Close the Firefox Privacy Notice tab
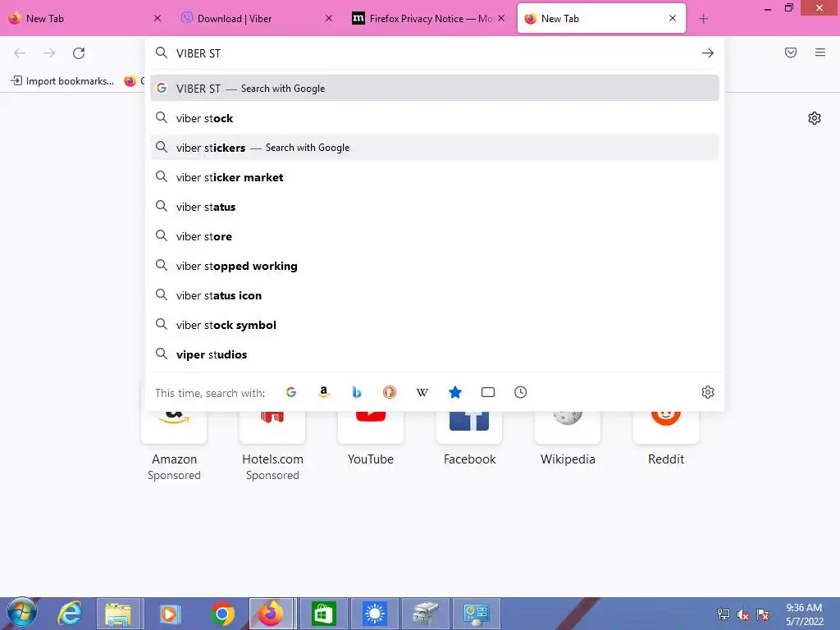Image resolution: width=840 pixels, height=630 pixels. click(501, 18)
